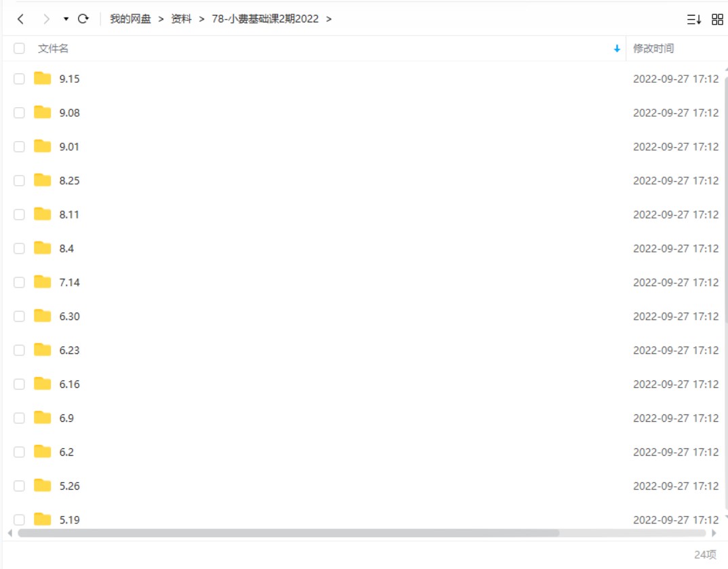Click horizontal scrollbar left arrow
The width and height of the screenshot is (728, 569).
click(10, 533)
